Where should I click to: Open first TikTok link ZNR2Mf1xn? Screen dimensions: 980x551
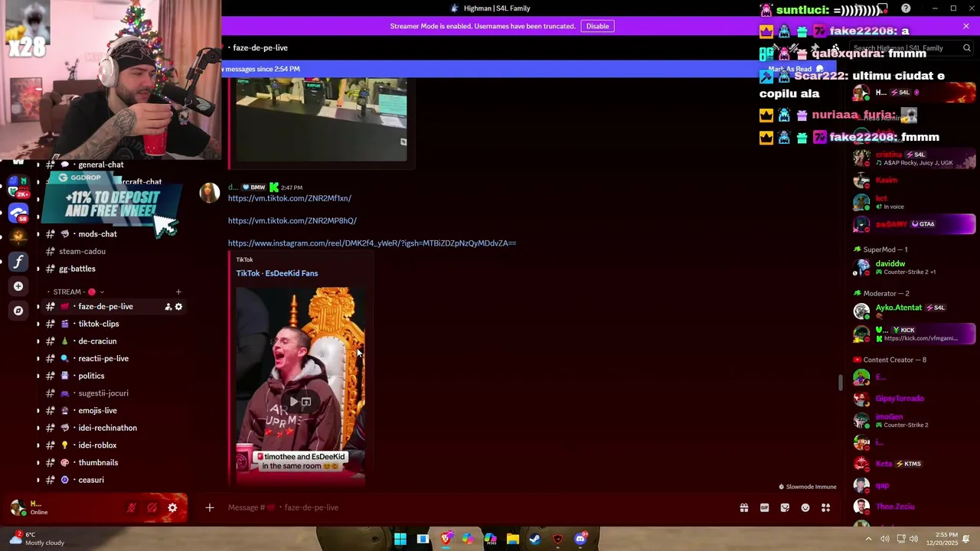289,198
